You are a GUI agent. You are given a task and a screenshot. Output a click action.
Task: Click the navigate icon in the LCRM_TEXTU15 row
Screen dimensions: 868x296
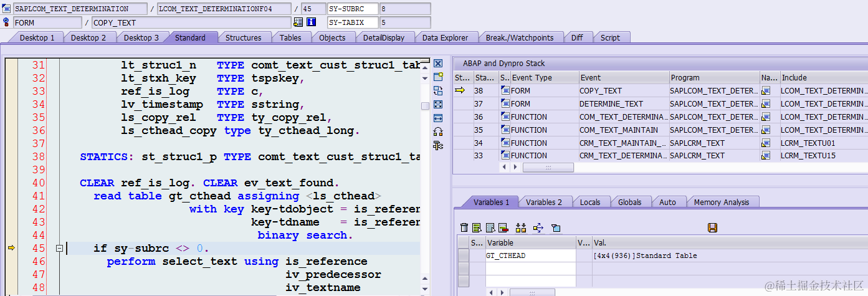pos(766,156)
